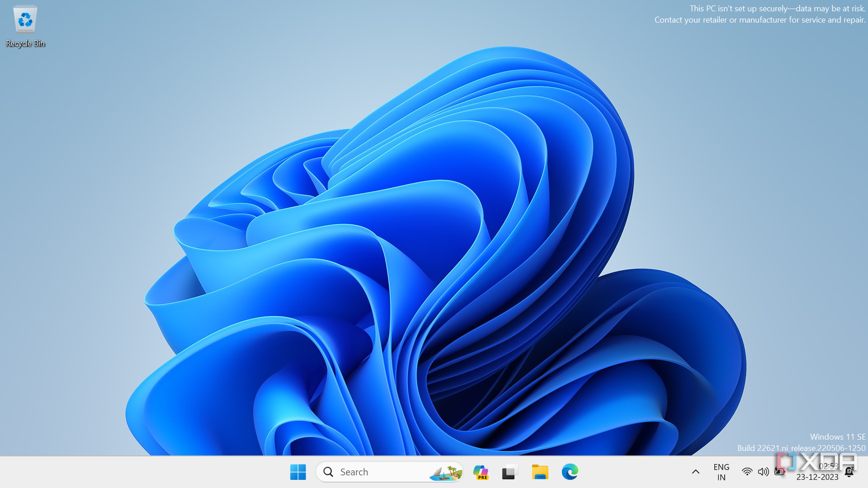Toggle battery saver mode
Viewport: 868px width, 488px height.
pos(779,471)
